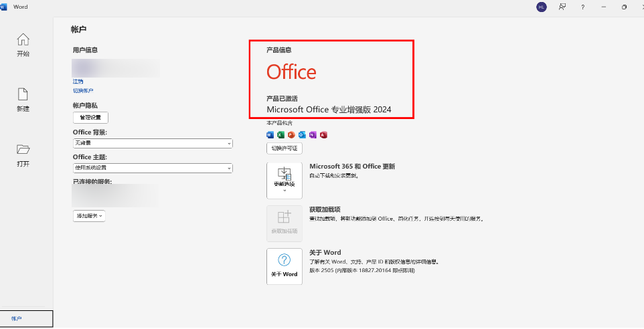Open the help question mark

click(x=583, y=7)
